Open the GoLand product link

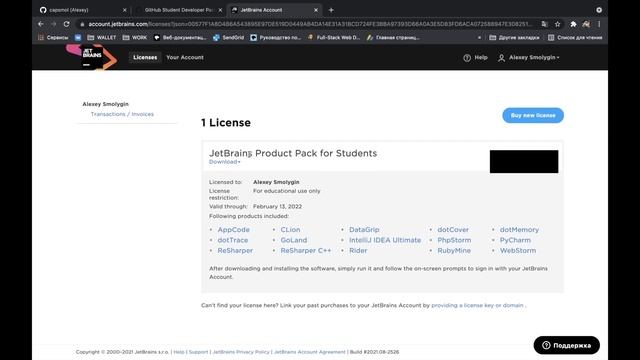pos(293,240)
